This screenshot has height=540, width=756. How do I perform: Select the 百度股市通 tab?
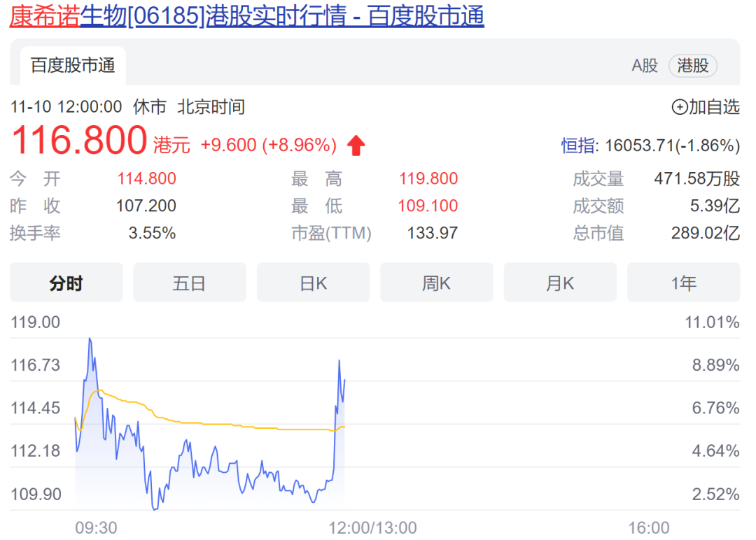73,66
